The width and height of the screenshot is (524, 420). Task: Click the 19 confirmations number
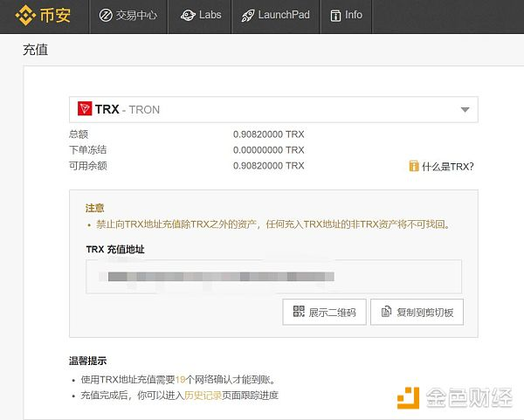(180, 380)
